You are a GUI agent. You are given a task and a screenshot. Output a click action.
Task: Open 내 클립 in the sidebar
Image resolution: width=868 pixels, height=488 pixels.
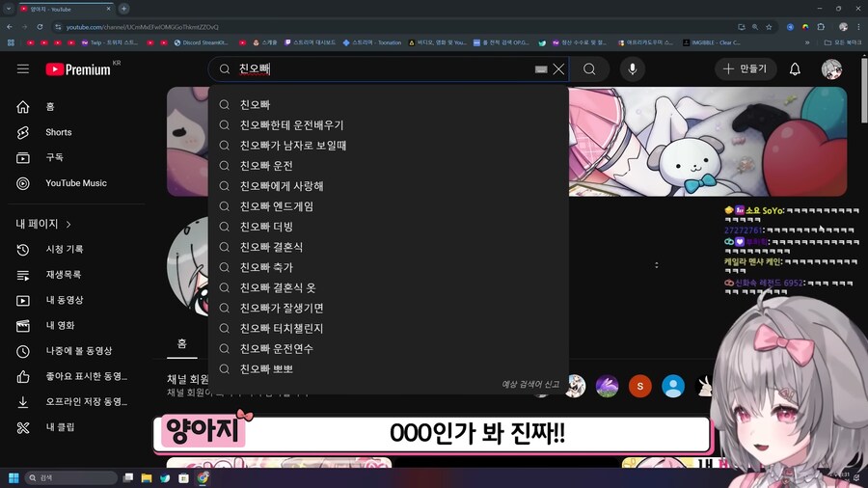point(76,427)
